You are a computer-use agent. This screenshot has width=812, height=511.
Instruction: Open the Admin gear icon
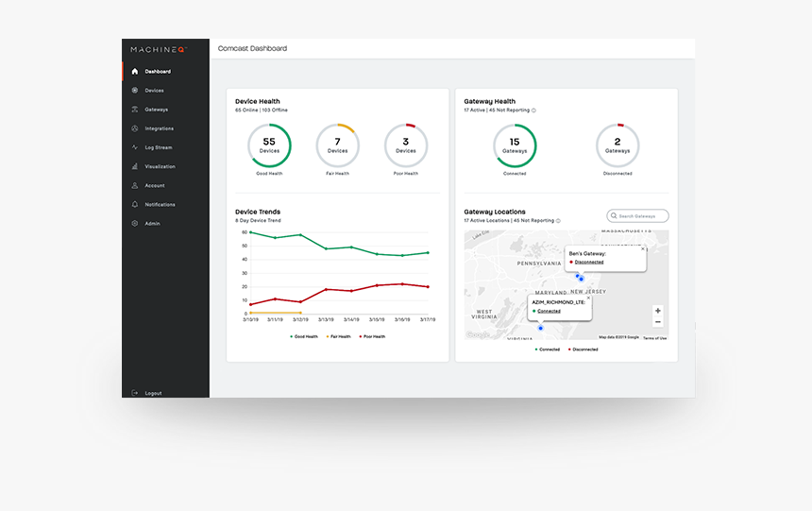coord(135,224)
